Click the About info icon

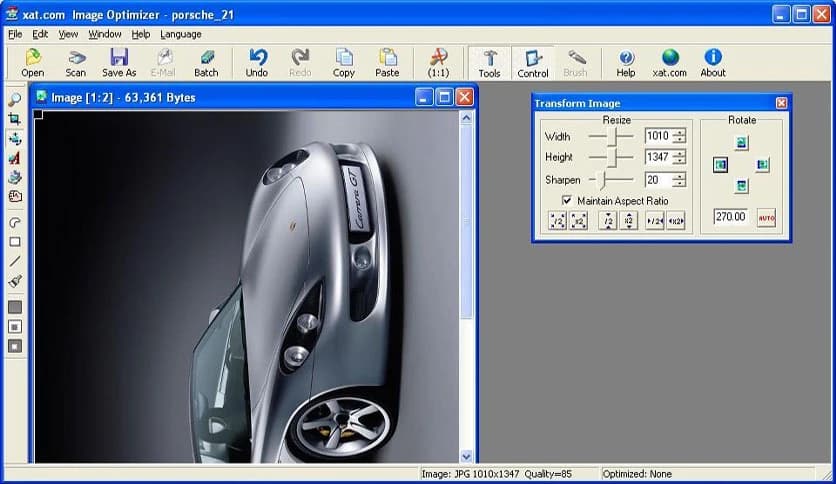click(713, 57)
